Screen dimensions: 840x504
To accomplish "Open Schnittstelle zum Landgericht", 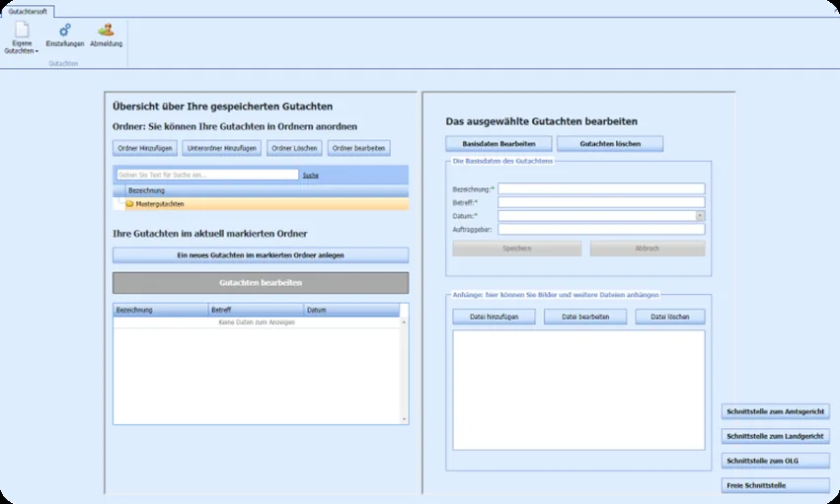I will [x=775, y=436].
